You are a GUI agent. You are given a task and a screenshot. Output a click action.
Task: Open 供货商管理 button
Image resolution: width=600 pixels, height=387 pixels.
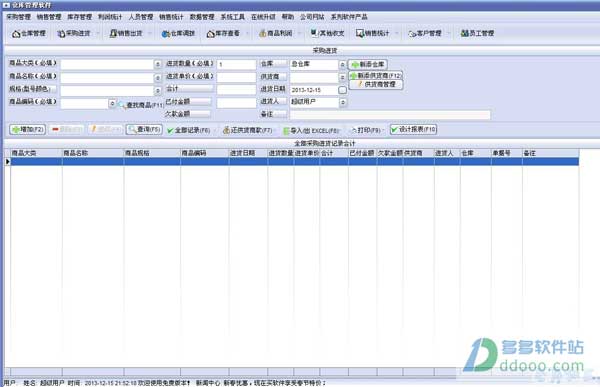coord(376,84)
